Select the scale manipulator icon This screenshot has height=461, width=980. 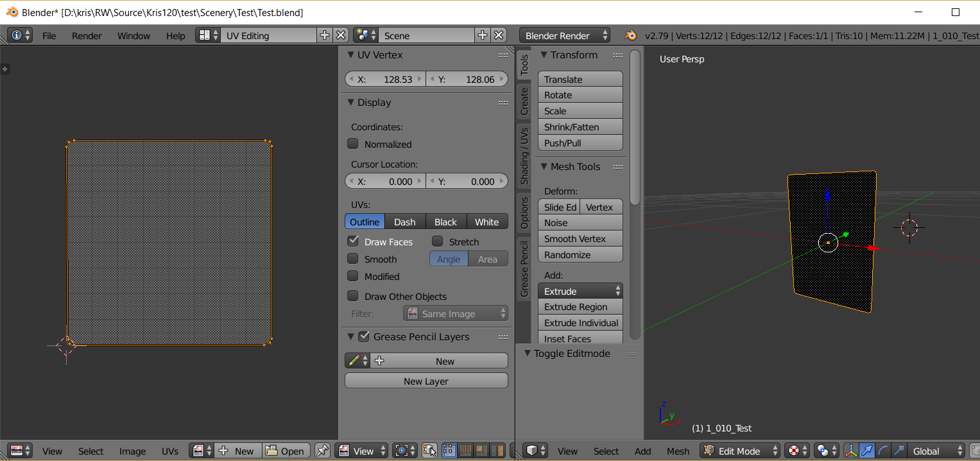(x=898, y=451)
